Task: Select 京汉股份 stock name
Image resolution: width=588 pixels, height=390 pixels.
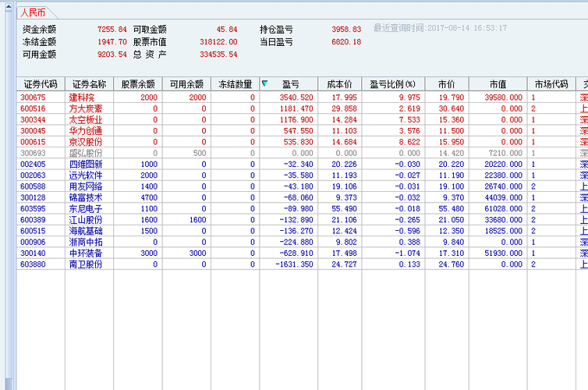Action: coord(86,142)
